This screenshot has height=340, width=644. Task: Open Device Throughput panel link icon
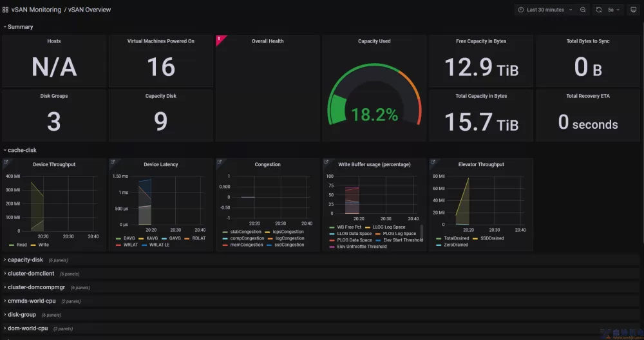pyautogui.click(x=6, y=162)
